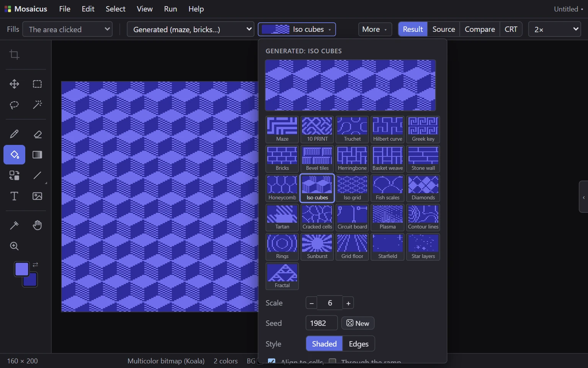Screen dimensions: 588x368
Task: Select the Fill bucket tool
Action: 15,154
